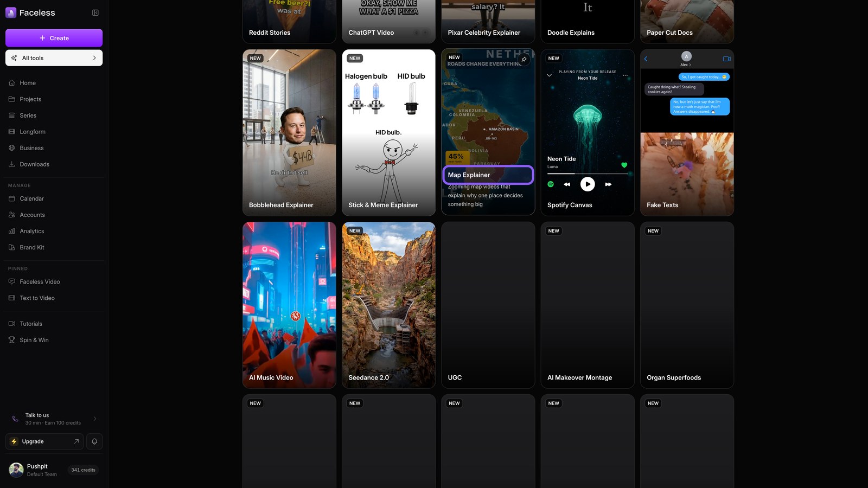Screen dimensions: 868x488
Task: Click the Downloads icon
Action: pyautogui.click(x=12, y=164)
